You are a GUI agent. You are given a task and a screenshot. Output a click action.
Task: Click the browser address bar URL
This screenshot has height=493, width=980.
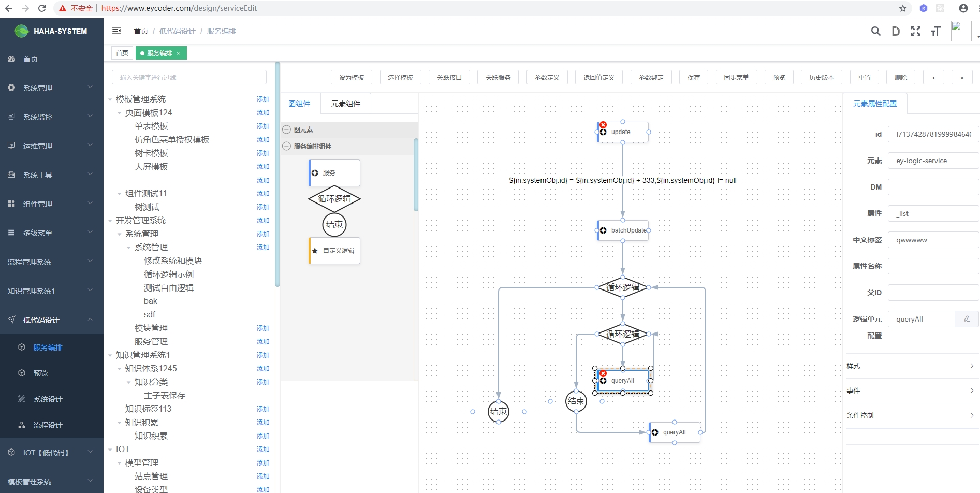coord(179,8)
